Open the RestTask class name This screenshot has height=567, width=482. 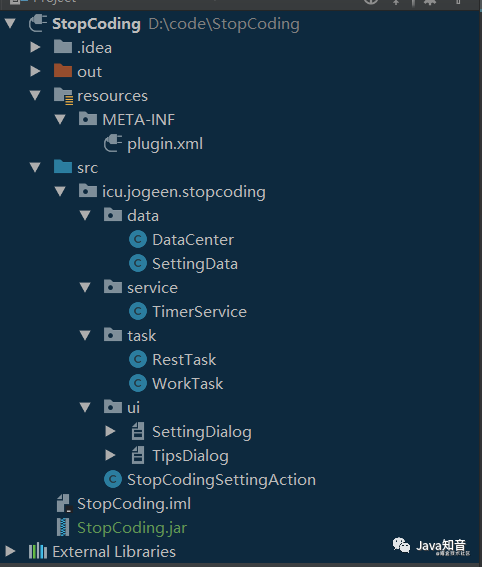click(x=184, y=359)
